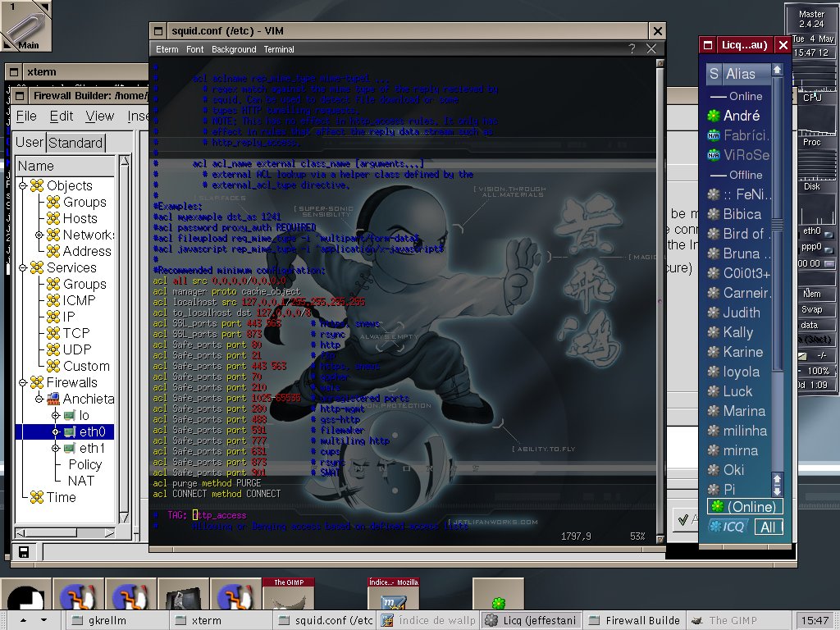840x630 pixels.
Task: Click the ICQ button in Licq
Action: click(728, 527)
